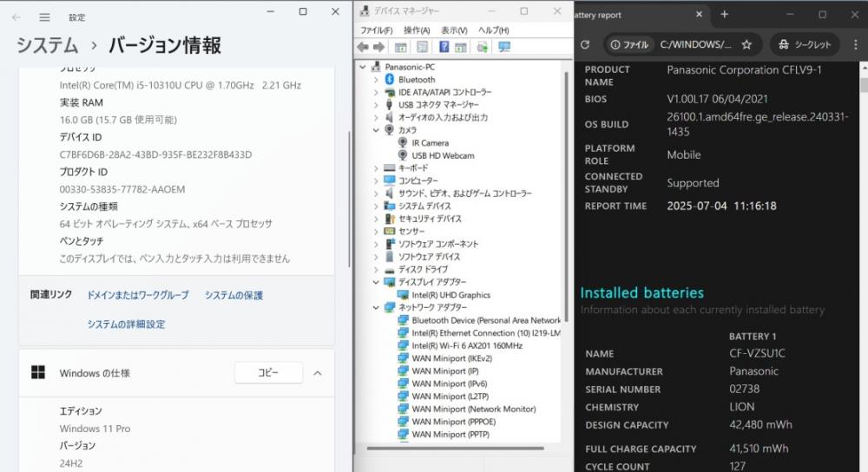Open hamburger navigation menu in Settings
868x472 pixels.
[45, 17]
